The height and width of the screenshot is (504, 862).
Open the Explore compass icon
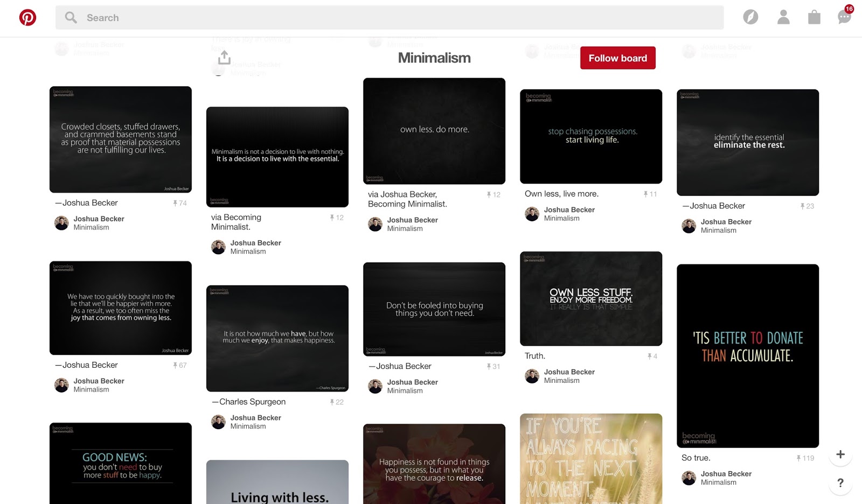(750, 17)
